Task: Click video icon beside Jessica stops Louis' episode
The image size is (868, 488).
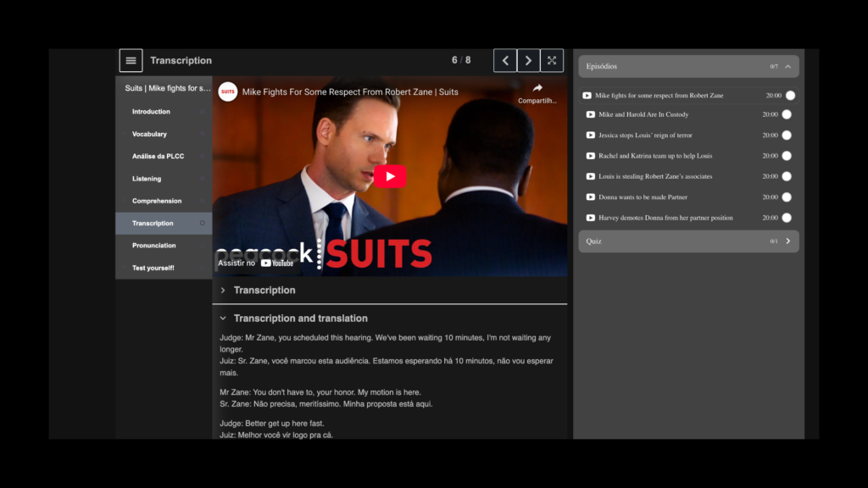Action: (x=591, y=136)
